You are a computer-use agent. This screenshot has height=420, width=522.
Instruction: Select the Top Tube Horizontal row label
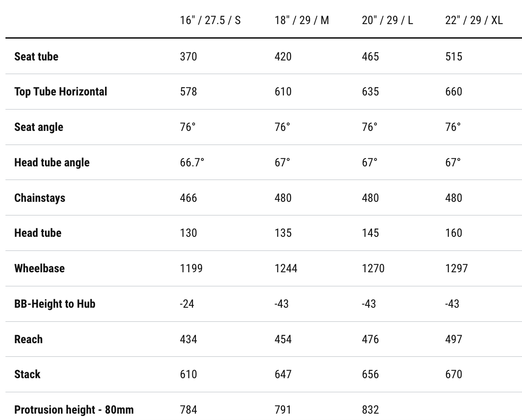(x=60, y=91)
